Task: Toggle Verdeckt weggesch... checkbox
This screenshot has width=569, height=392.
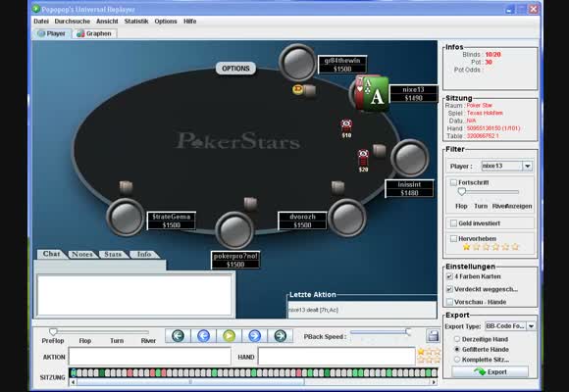Action: click(449, 289)
